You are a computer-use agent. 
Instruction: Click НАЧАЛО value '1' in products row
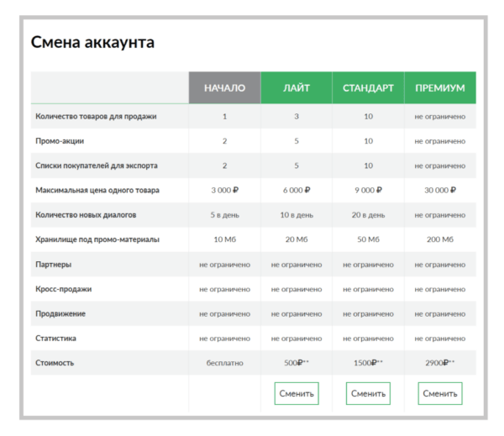click(x=224, y=117)
